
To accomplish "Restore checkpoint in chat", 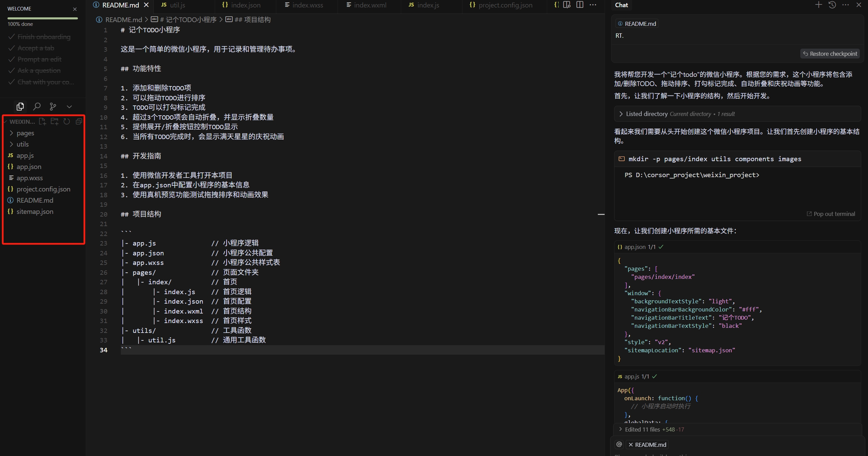I will click(830, 54).
